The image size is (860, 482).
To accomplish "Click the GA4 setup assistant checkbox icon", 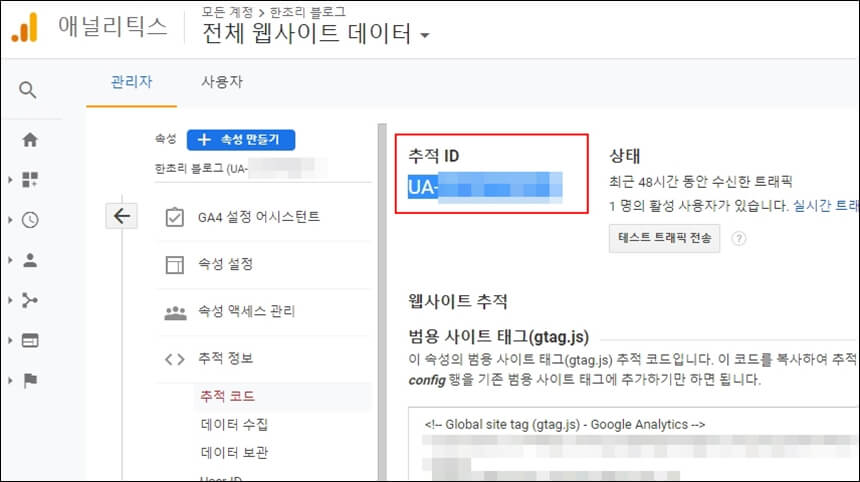I will 174,217.
